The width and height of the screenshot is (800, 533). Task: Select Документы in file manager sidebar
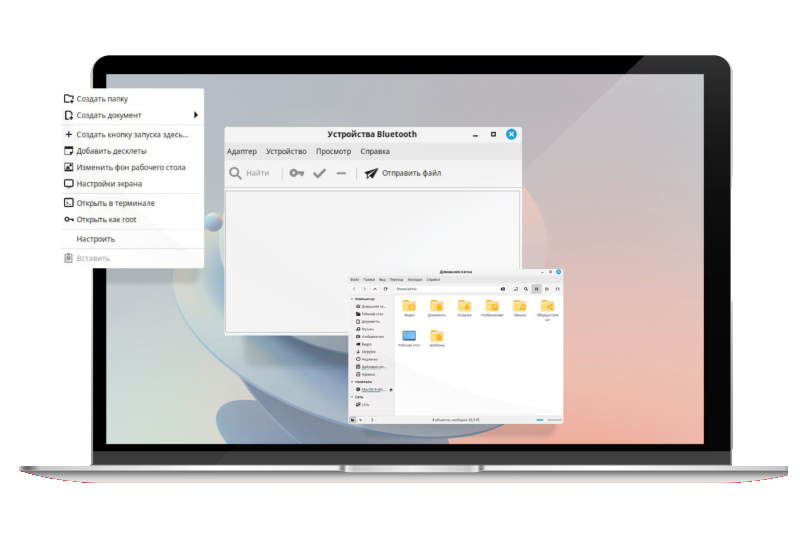point(368,321)
